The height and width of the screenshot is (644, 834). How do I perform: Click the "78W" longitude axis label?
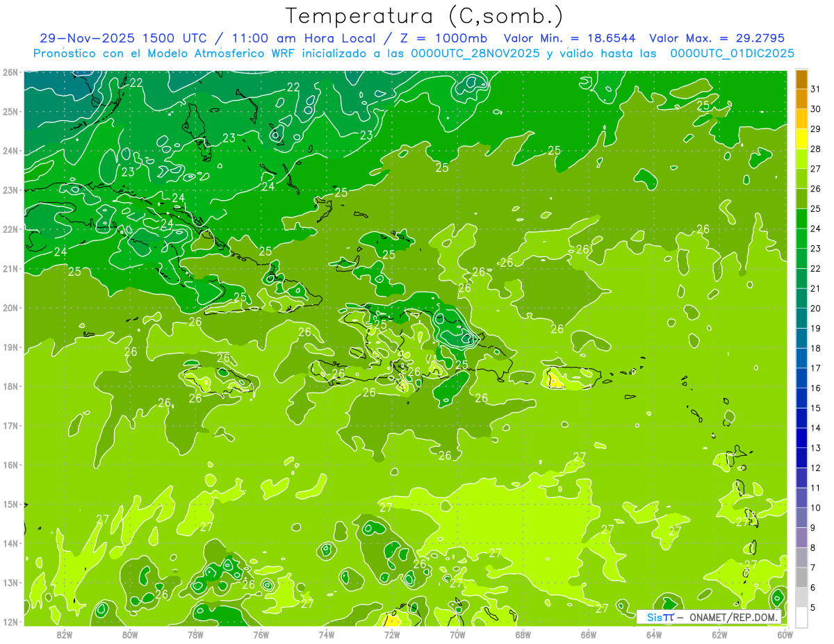coord(195,634)
